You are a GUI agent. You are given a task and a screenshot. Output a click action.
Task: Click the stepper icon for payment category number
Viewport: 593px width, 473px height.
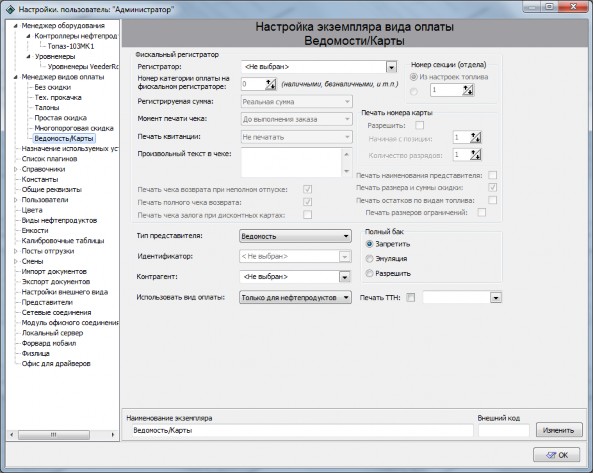pyautogui.click(x=270, y=84)
